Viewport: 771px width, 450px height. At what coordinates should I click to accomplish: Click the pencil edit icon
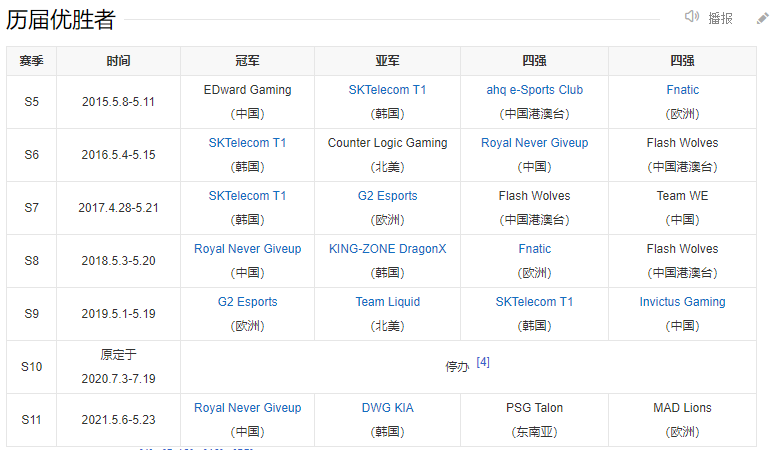tap(762, 17)
